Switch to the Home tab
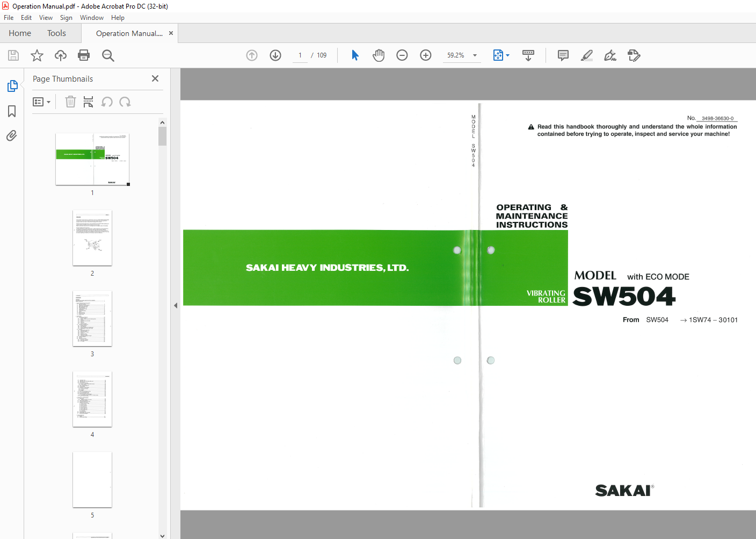The image size is (756, 539). 20,33
